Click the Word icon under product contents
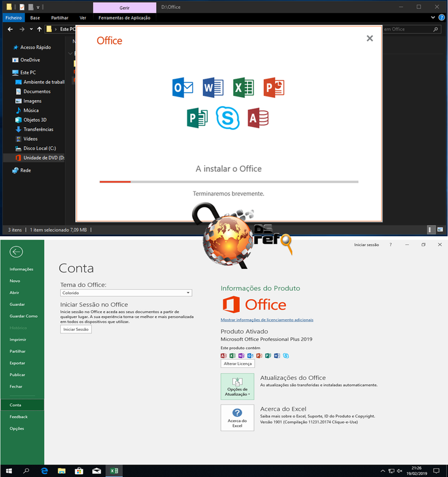 pyautogui.click(x=277, y=355)
